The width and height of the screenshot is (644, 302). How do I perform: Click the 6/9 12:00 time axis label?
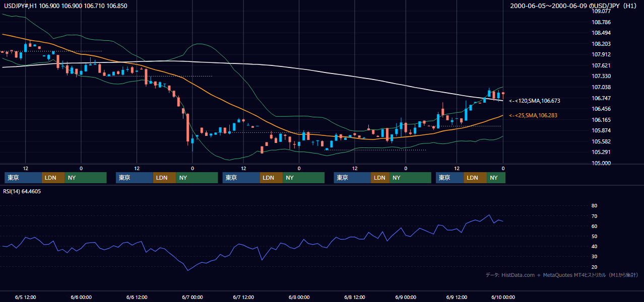pyautogui.click(x=457, y=297)
